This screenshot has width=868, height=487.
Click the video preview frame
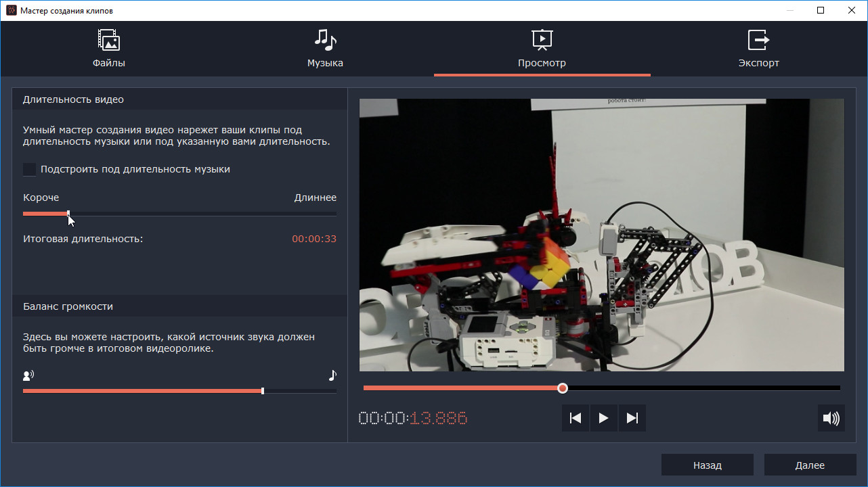tap(601, 235)
